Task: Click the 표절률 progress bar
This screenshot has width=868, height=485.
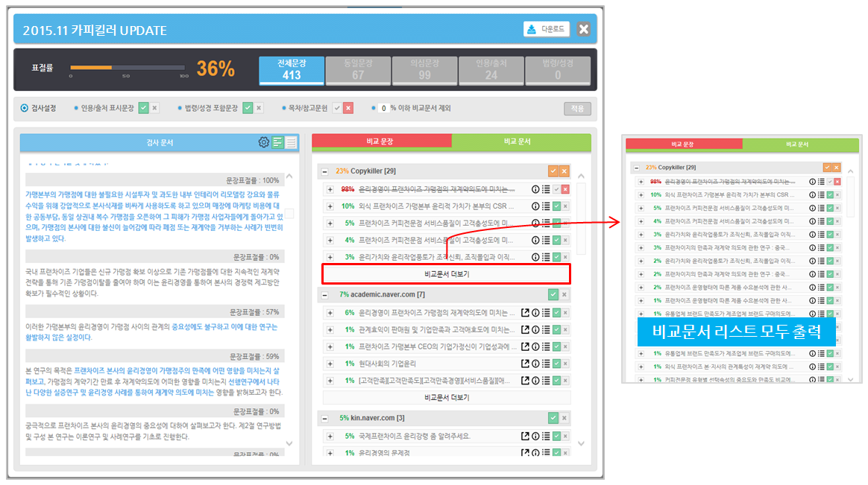Action: coord(128,68)
